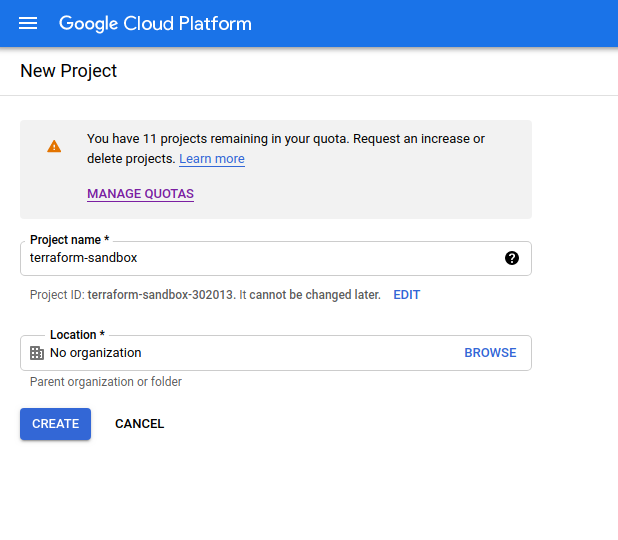Screen dimensions: 618x540
Task: Open the hamburger navigation menu
Action: pos(28,23)
